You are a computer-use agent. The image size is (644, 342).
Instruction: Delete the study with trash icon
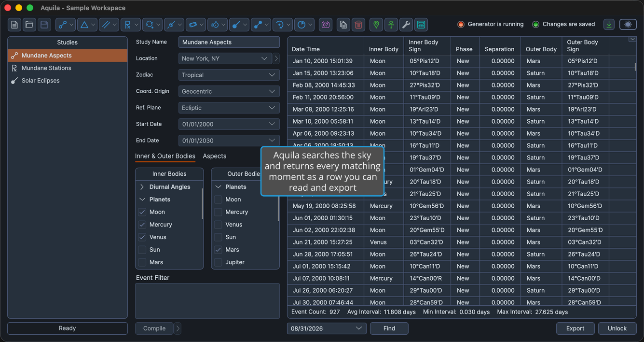click(x=358, y=25)
